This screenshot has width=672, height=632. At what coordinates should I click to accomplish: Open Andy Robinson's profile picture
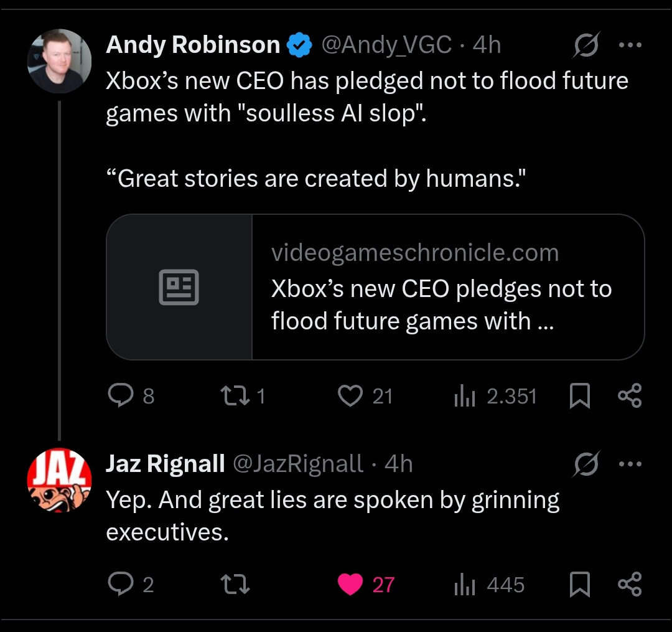60,61
